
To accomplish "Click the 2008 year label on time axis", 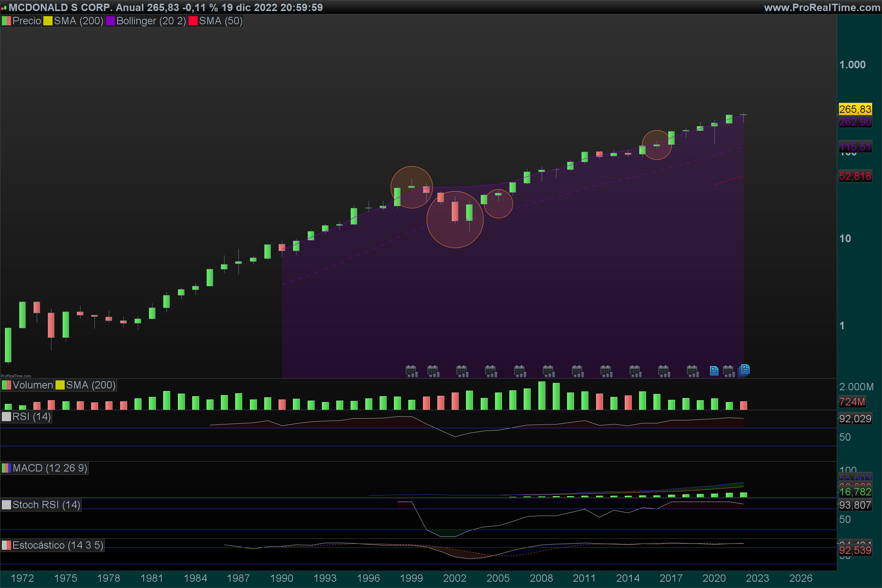I will 541,578.
